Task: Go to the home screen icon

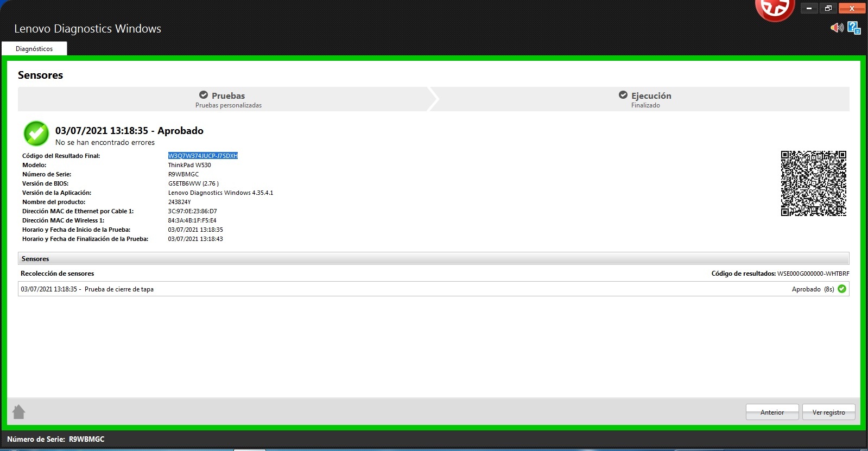Action: (18, 412)
